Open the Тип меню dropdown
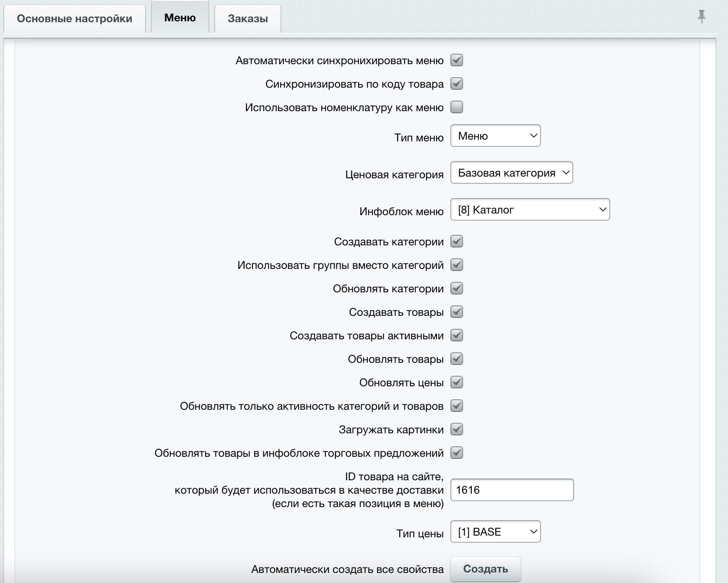The height and width of the screenshot is (583, 728). (495, 136)
